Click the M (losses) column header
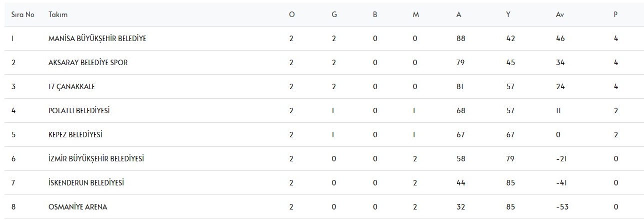The width and height of the screenshot is (644, 220). pos(415,15)
